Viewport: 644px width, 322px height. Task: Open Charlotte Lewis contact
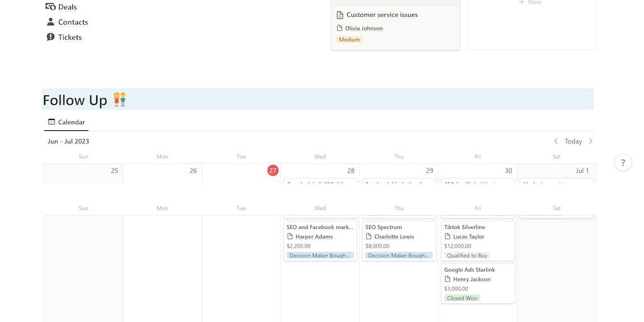394,236
